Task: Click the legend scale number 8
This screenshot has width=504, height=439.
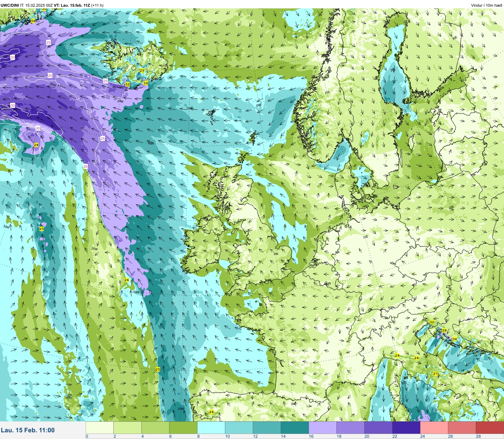Action: point(198,436)
